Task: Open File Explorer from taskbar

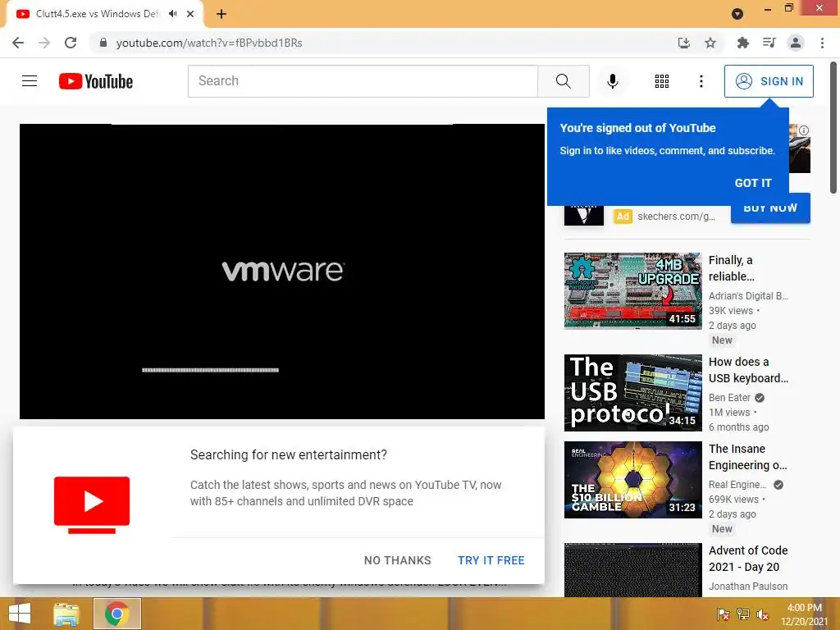Action: click(66, 614)
